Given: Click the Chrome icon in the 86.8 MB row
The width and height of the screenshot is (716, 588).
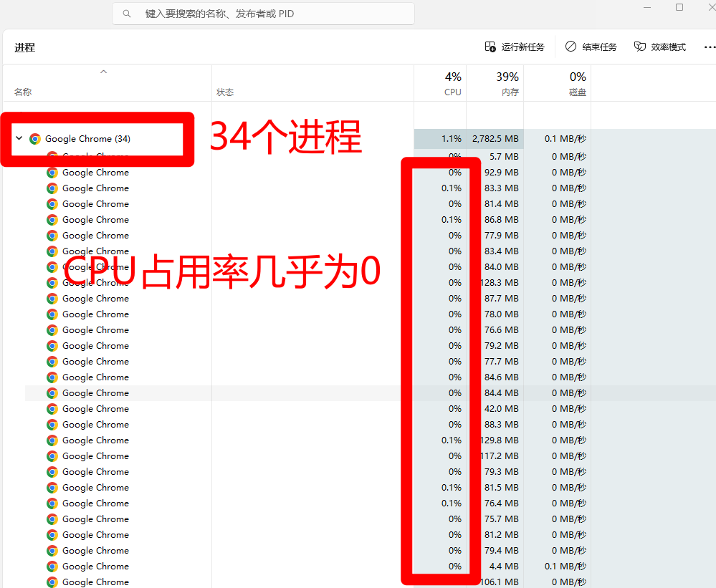Looking at the screenshot, I should (52, 220).
